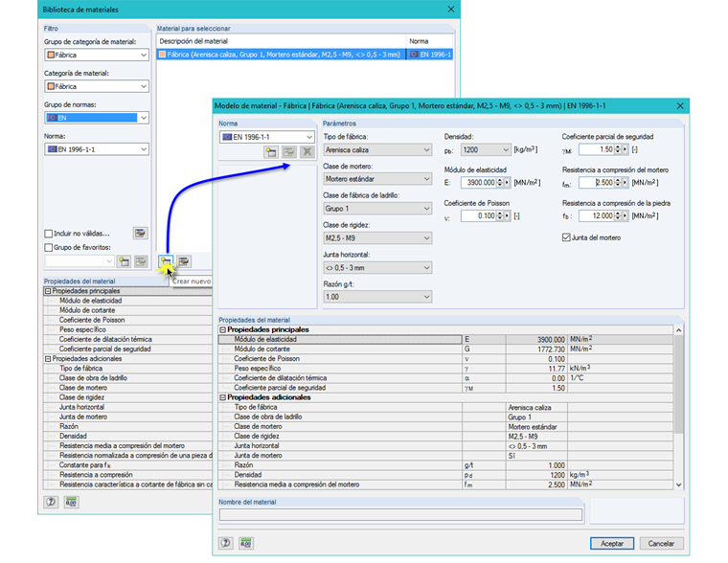This screenshot has width=728, height=563.
Task: Select Resistencia a compresión row in library
Action: tap(128, 475)
